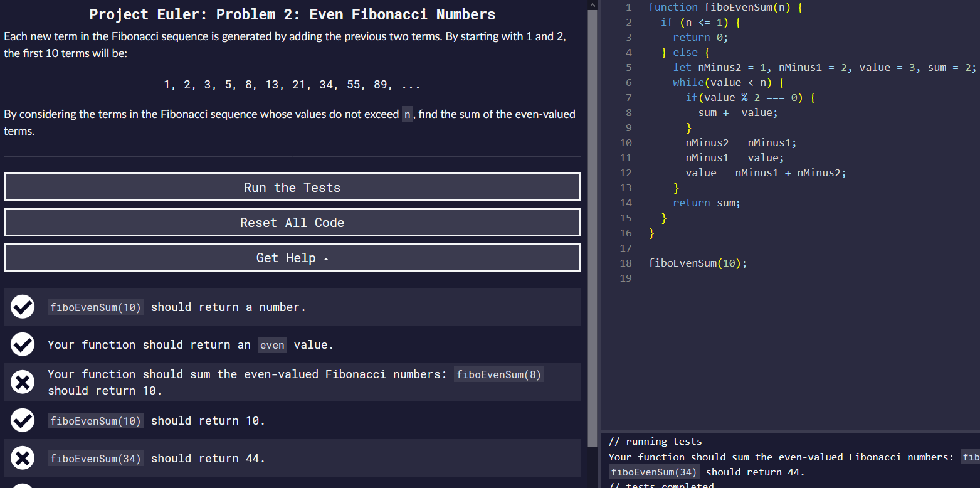Click the highlighted 'even' tag in the test list

pos(272,344)
